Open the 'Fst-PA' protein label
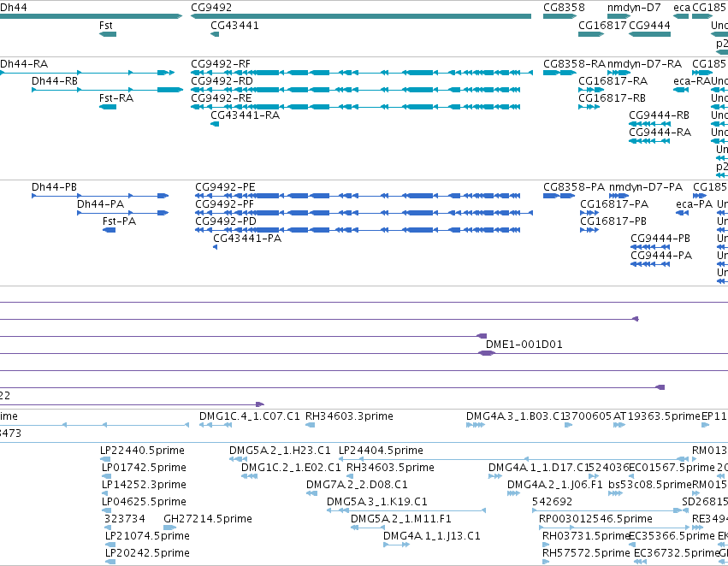 (x=119, y=221)
